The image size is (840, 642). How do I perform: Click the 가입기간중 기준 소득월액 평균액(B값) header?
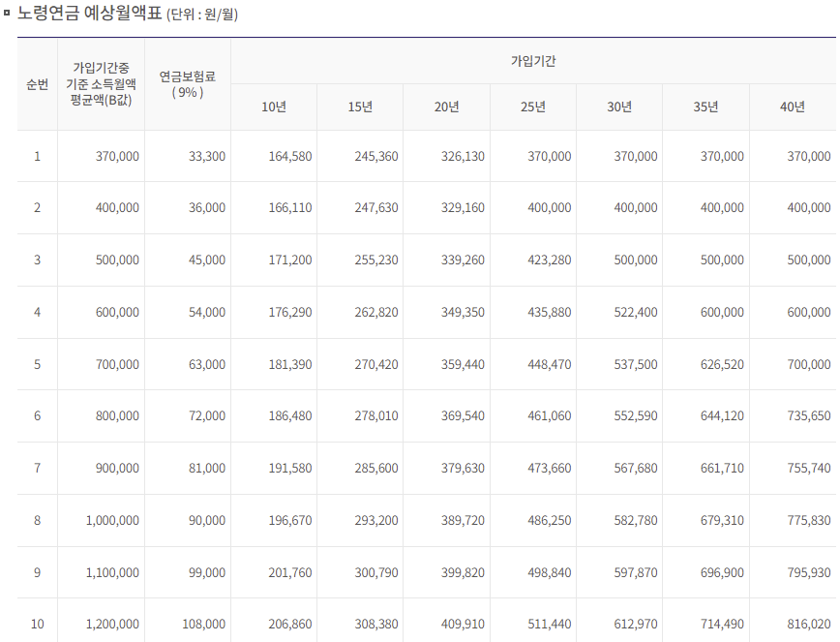point(101,84)
